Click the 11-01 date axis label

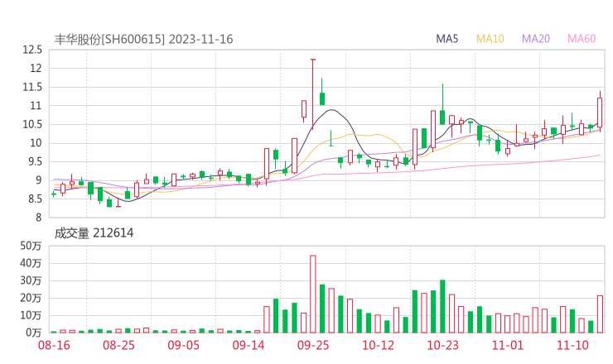(508, 345)
